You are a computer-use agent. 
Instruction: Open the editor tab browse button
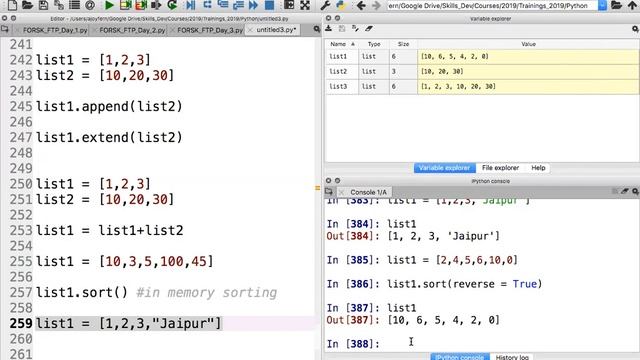tap(5, 29)
